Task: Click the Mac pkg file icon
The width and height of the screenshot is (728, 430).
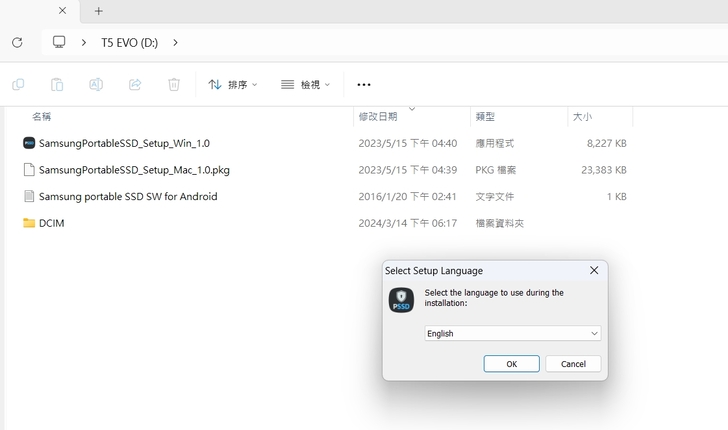Action: click(29, 169)
